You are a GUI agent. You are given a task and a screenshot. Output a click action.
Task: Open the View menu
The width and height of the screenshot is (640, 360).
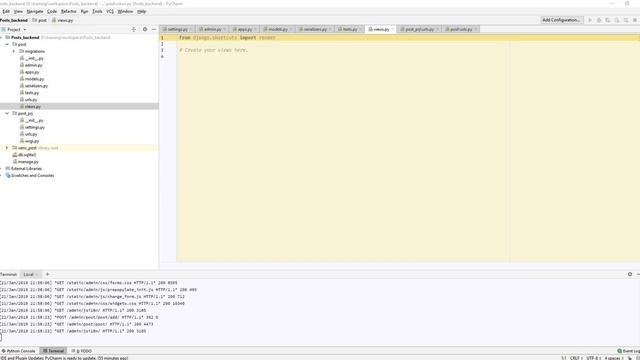pos(18,11)
